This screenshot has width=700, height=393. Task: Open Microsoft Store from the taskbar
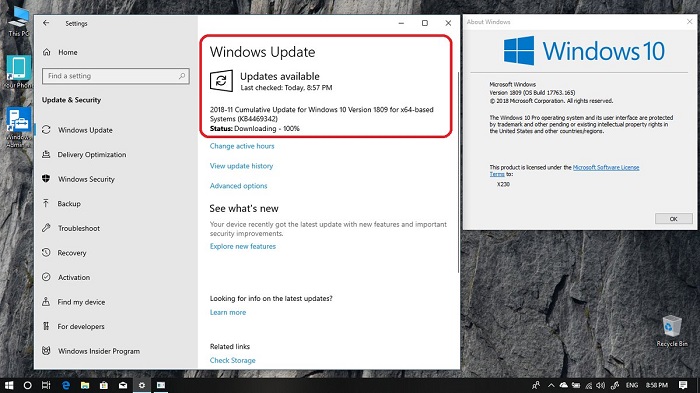pos(104,385)
